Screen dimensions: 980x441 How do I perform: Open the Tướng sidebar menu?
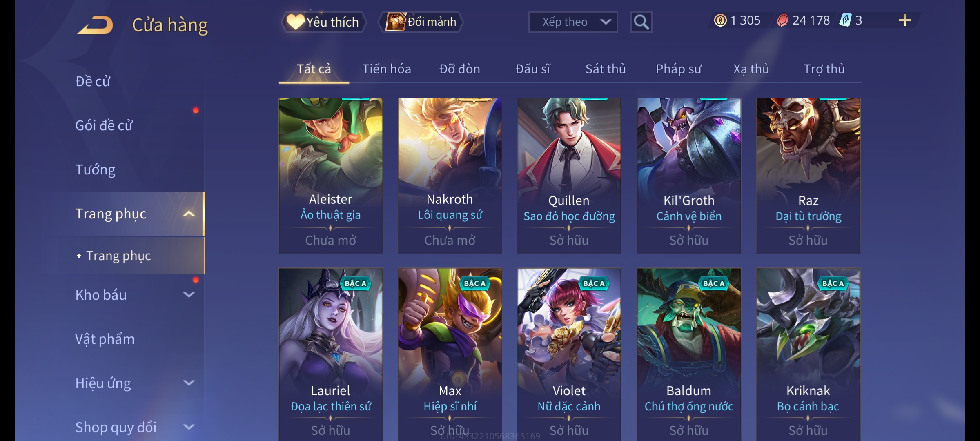(96, 169)
